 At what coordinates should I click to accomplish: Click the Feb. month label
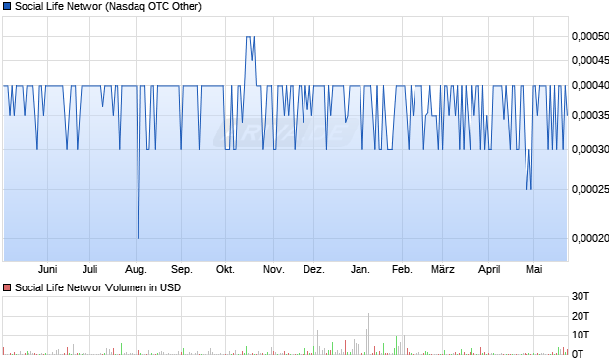tap(402, 269)
